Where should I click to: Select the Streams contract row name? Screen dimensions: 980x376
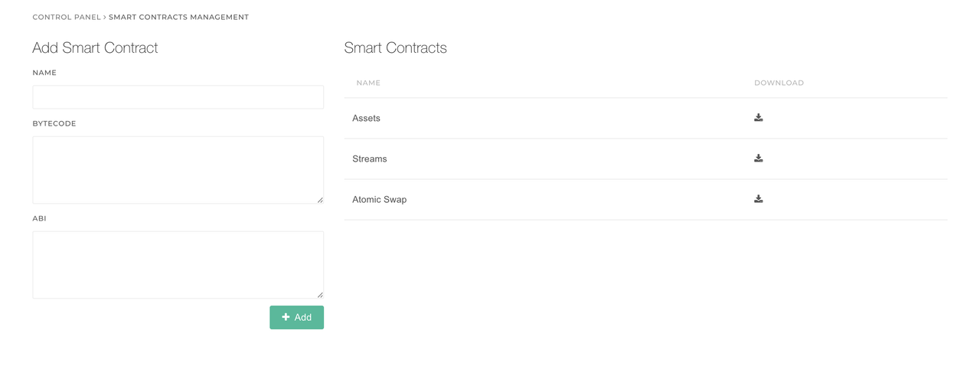coord(369,159)
